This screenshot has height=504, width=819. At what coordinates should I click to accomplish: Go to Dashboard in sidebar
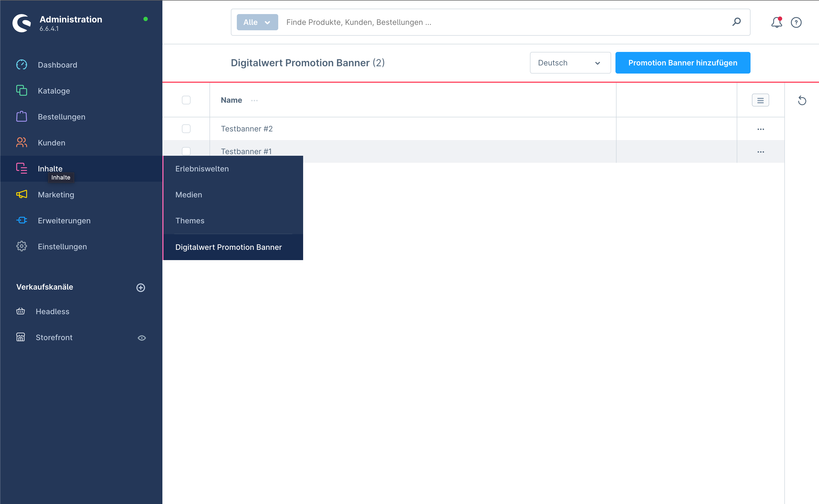(x=57, y=65)
